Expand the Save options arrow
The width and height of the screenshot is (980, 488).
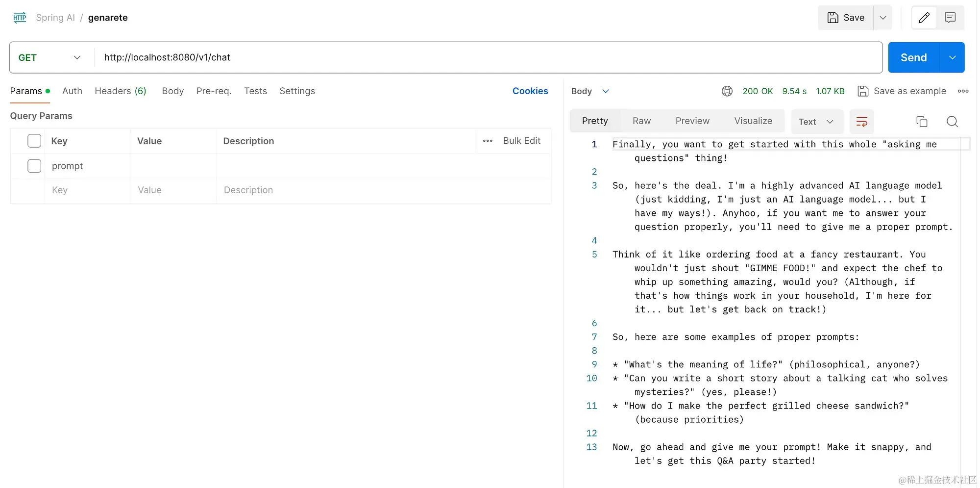point(883,18)
